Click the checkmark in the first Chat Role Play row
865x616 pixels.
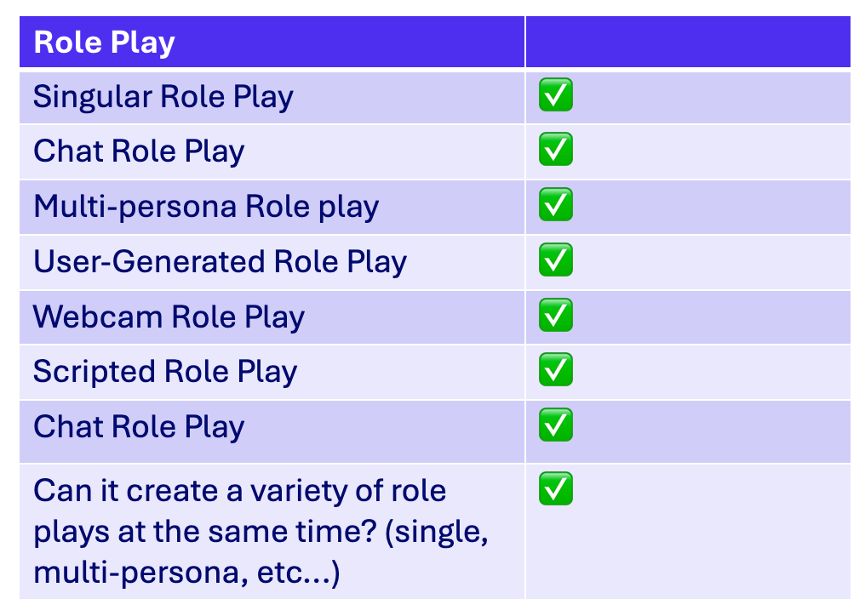coord(555,151)
